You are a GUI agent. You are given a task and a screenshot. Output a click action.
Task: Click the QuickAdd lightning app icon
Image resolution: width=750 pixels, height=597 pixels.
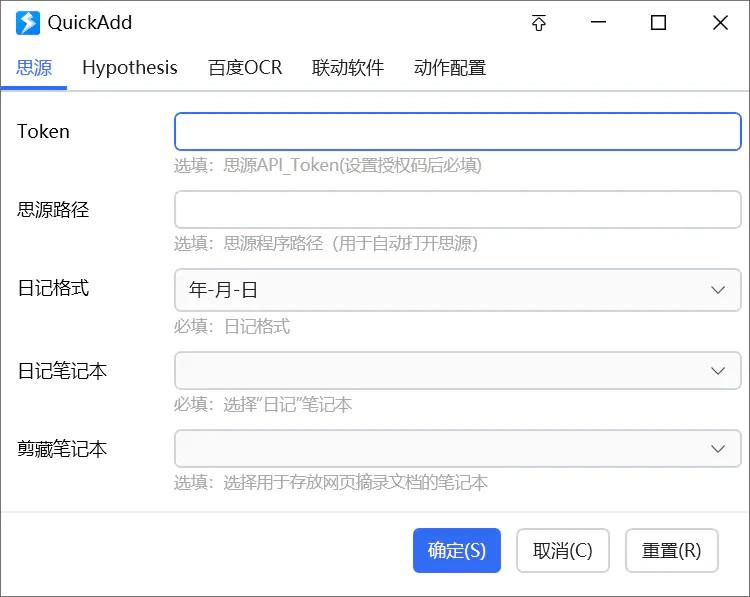(28, 22)
